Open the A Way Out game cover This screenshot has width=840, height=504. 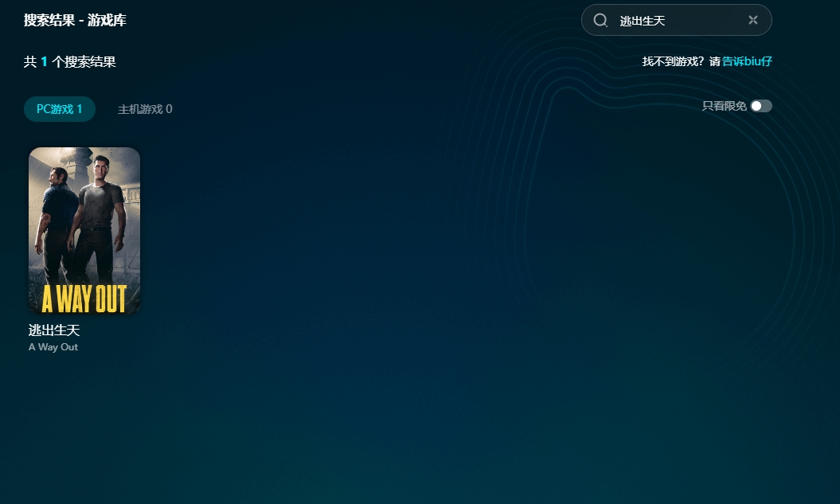[x=84, y=230]
